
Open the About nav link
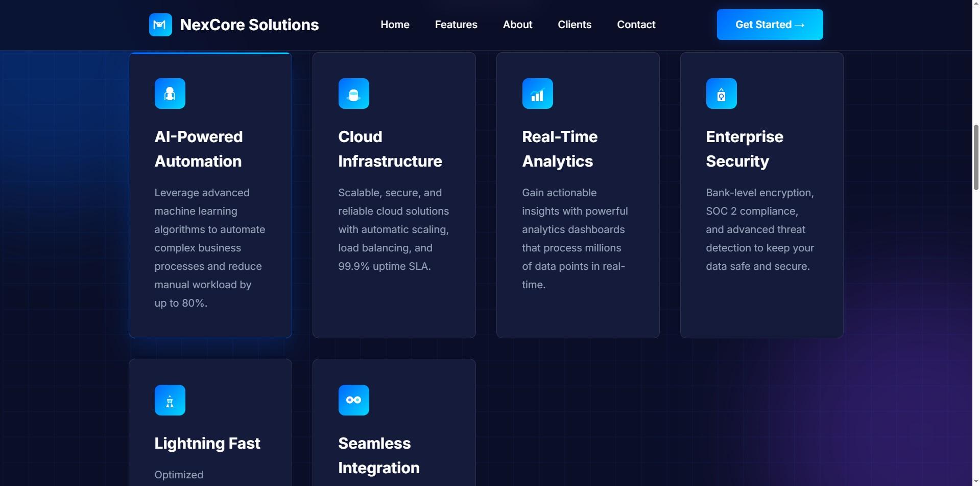pos(518,25)
